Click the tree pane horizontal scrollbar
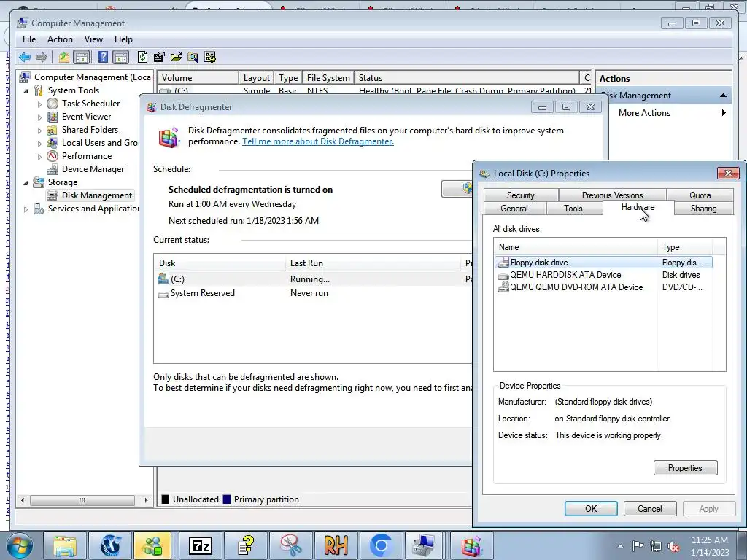The image size is (747, 560). (x=84, y=500)
